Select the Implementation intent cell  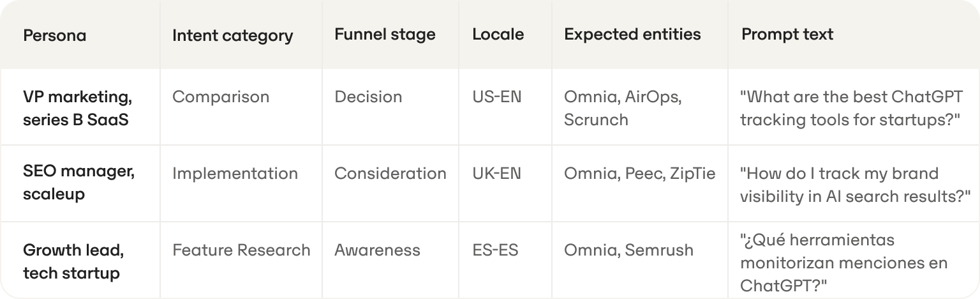point(235,174)
